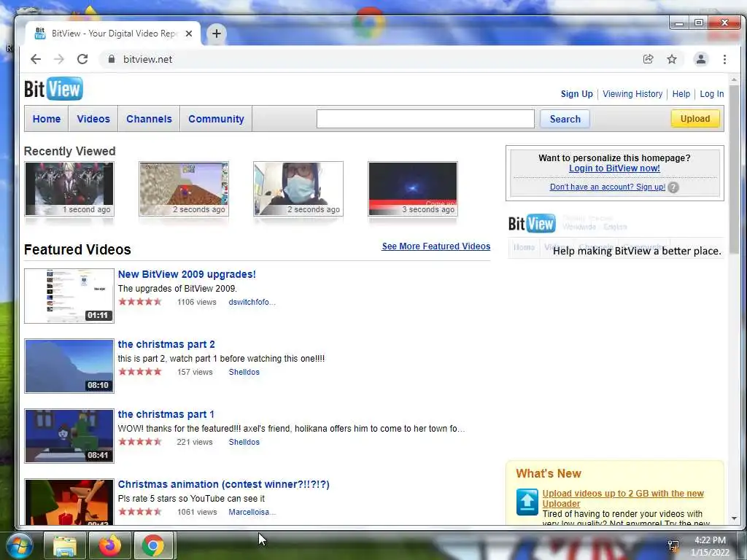The width and height of the screenshot is (747, 560).
Task: Click the page scrollbar up arrow
Action: (x=734, y=80)
